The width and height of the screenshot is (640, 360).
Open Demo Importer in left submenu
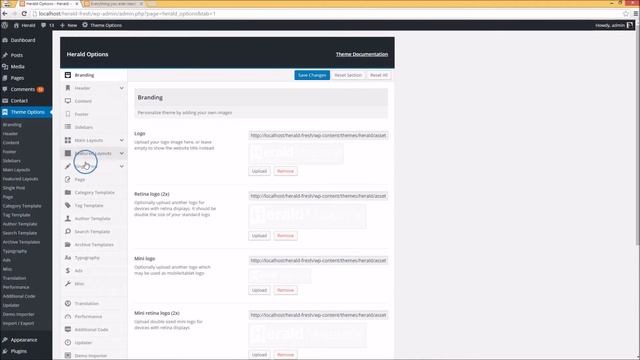tap(18, 314)
